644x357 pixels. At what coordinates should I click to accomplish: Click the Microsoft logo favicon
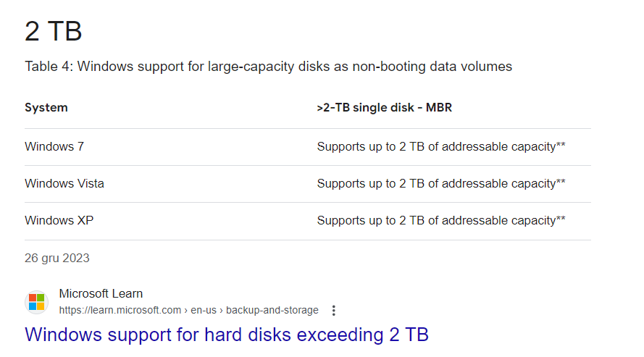36,302
